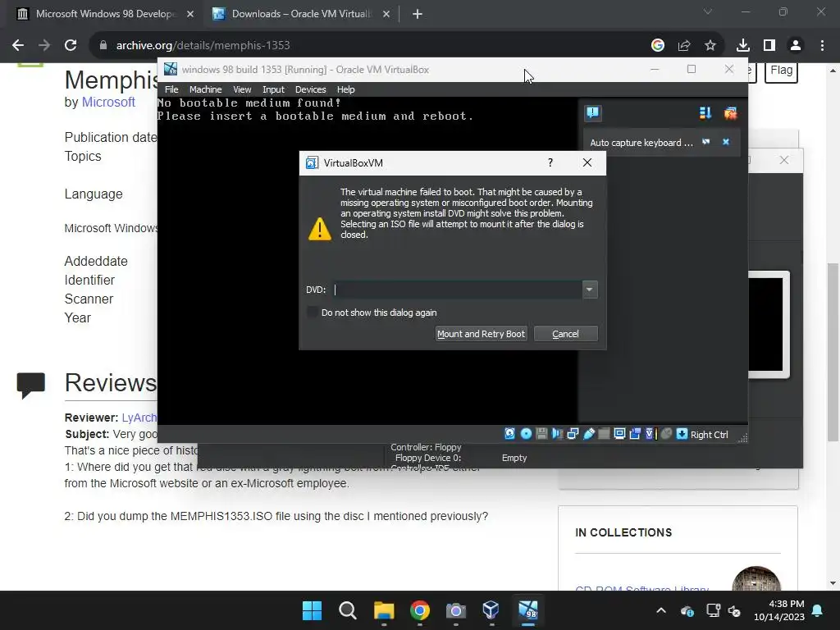Click the running Windows 98 VM taskbar icon
Screen dimensions: 840x630
(x=527, y=610)
